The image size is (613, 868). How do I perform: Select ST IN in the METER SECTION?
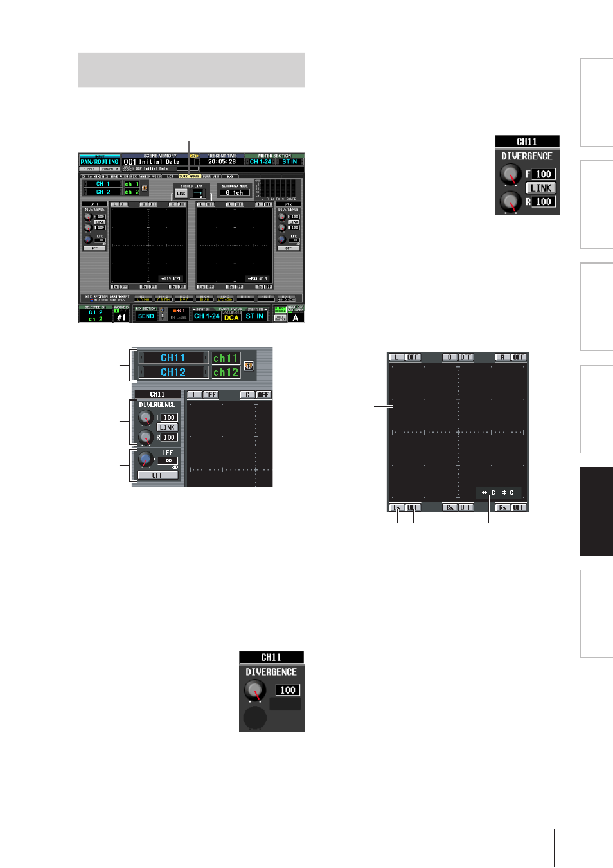(290, 161)
